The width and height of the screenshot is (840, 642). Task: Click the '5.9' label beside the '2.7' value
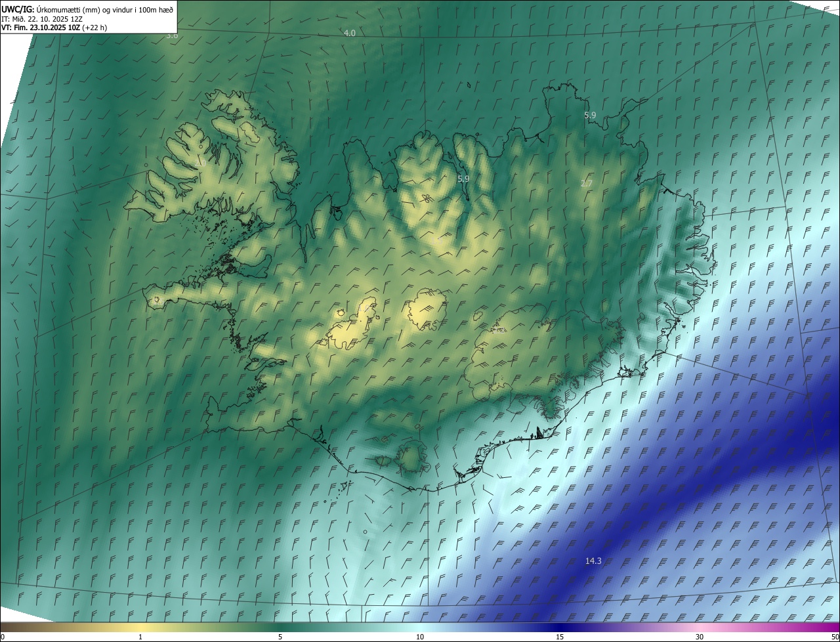(x=463, y=179)
